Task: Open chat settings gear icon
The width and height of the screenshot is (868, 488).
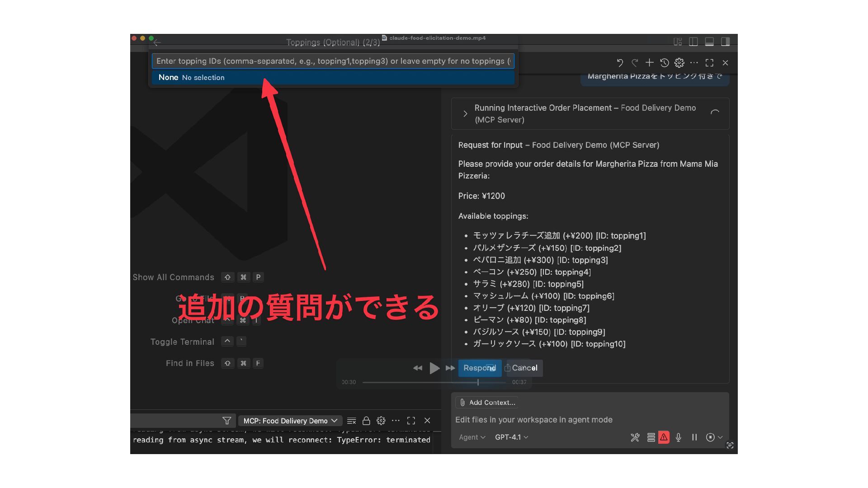Action: pyautogui.click(x=679, y=63)
